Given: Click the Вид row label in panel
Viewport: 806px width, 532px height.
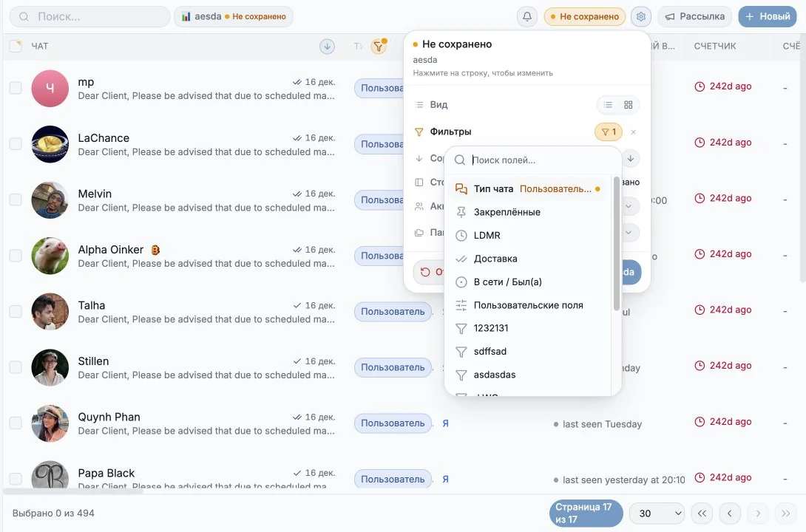Looking at the screenshot, I should (x=438, y=105).
